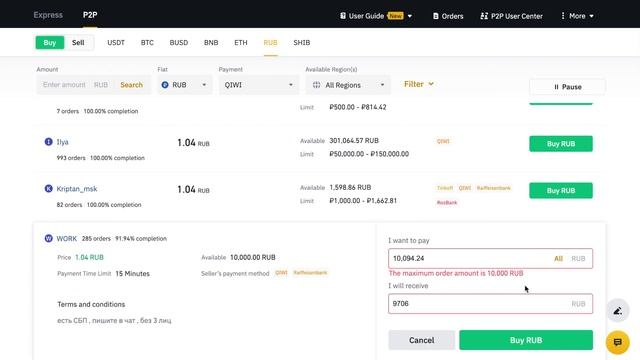Select the Buy toggle
Screen dimensions: 640x360
click(50, 42)
